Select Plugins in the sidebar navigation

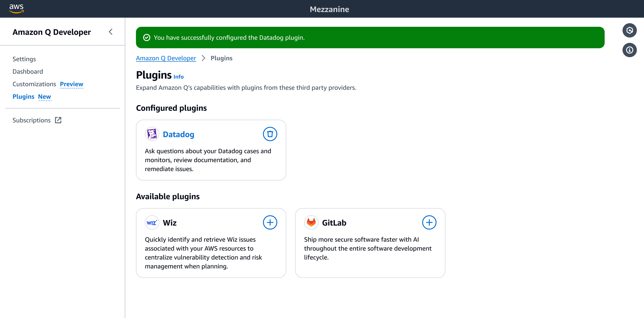coord(23,97)
